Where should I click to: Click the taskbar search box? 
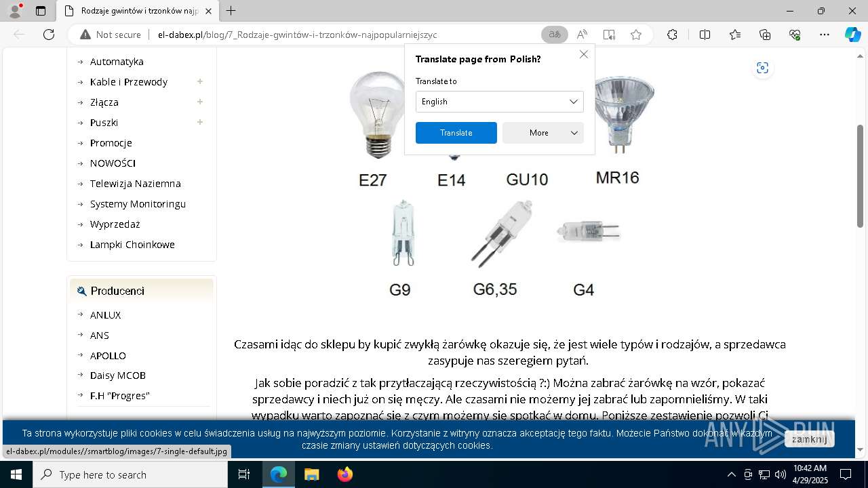(x=130, y=474)
